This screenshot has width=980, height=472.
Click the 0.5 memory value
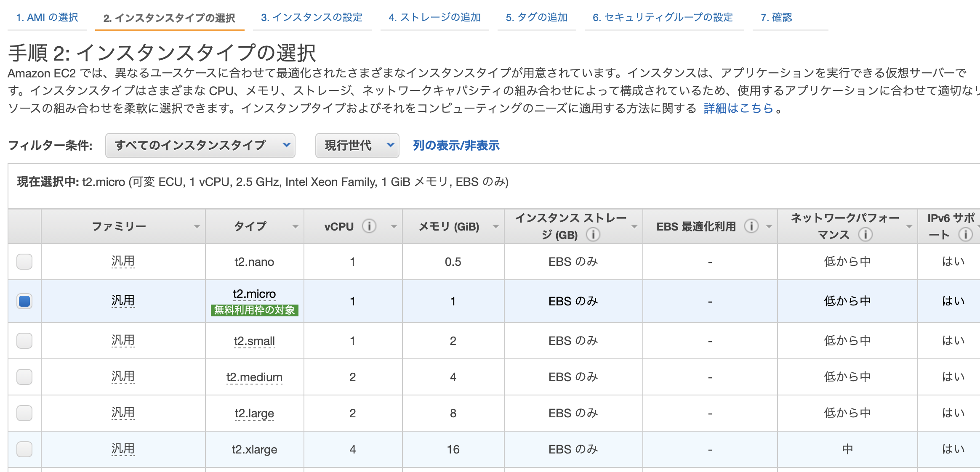453,262
